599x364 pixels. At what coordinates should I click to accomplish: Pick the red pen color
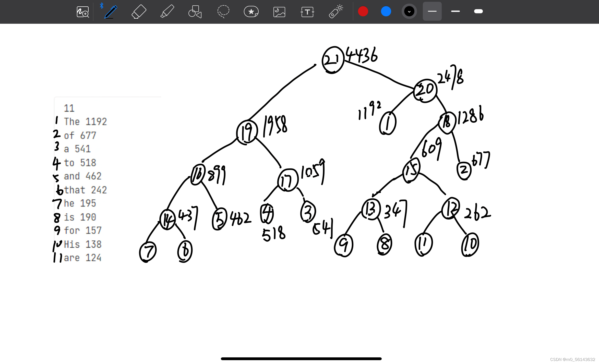363,11
